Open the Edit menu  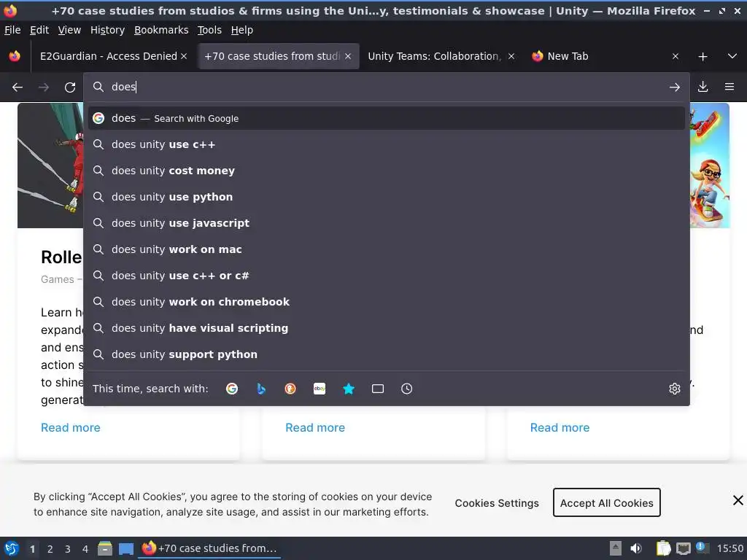(39, 30)
